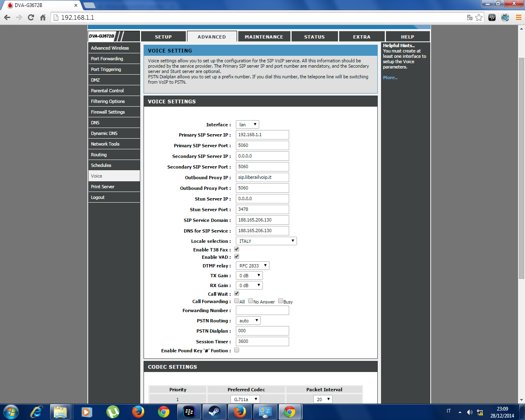Click the empty Forwarding Number field

click(262, 310)
